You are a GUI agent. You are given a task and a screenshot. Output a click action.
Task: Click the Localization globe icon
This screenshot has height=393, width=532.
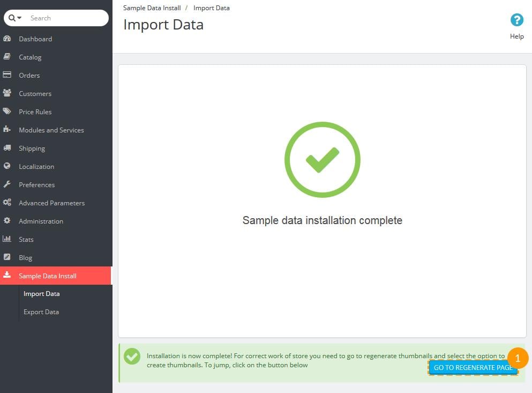point(7,167)
